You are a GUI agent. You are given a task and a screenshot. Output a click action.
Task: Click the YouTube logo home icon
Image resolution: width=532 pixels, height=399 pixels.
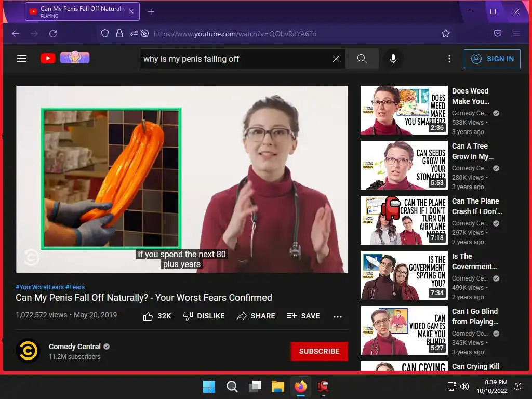48,58
